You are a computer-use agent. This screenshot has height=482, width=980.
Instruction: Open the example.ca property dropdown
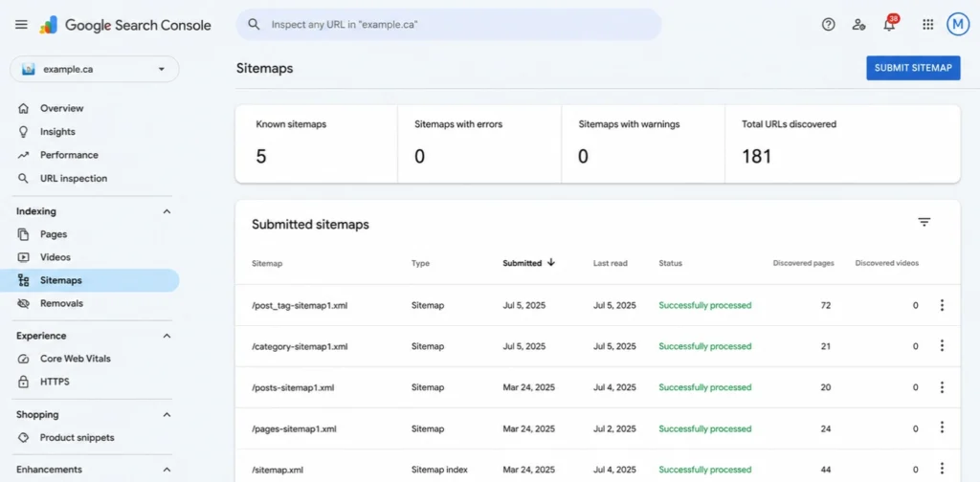(95, 69)
